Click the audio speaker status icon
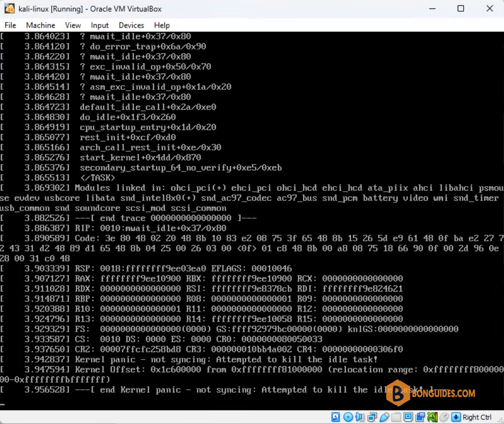The width and height of the screenshot is (504, 424). (360, 417)
